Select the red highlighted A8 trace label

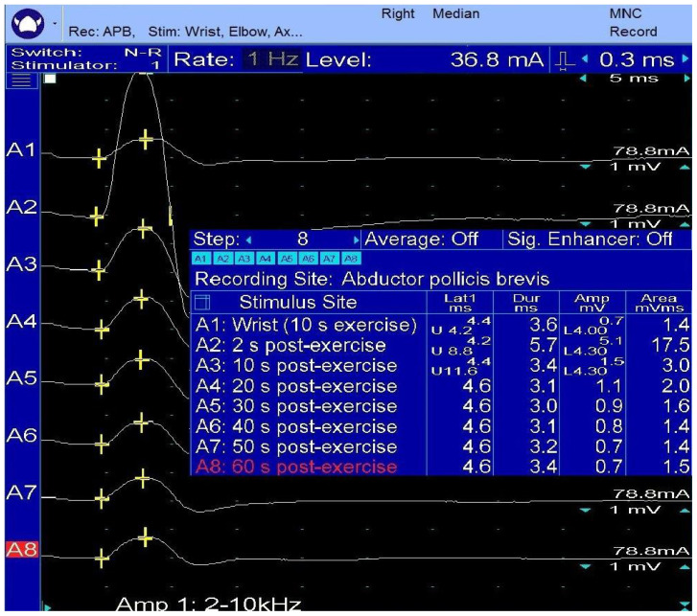pos(22,549)
